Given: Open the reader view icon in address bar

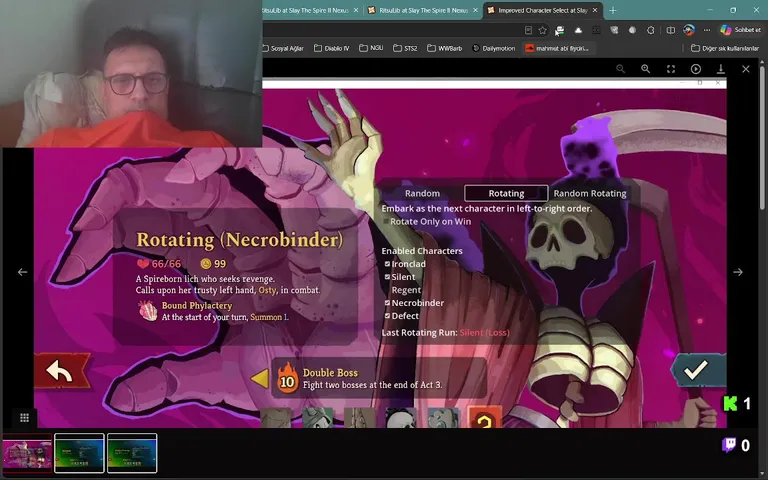Looking at the screenshot, I should [x=528, y=30].
